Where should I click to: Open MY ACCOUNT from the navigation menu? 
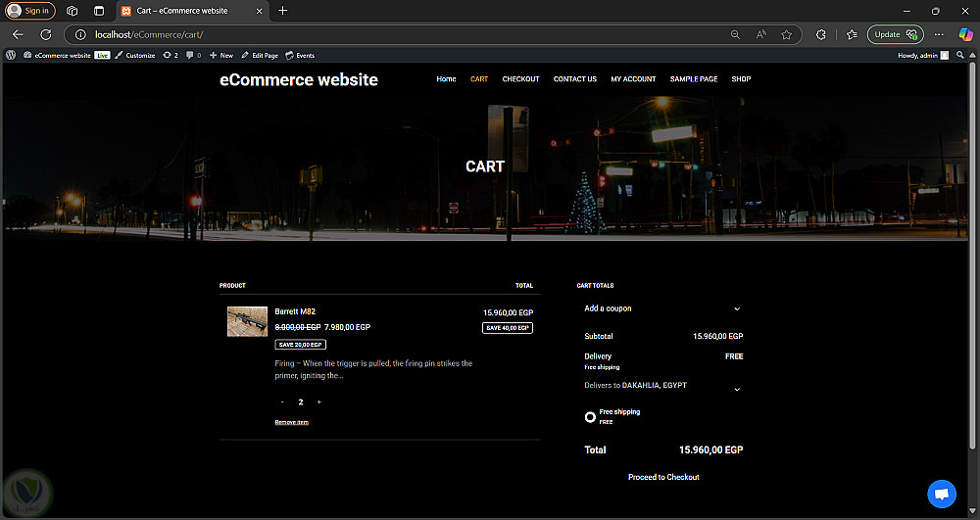[633, 79]
